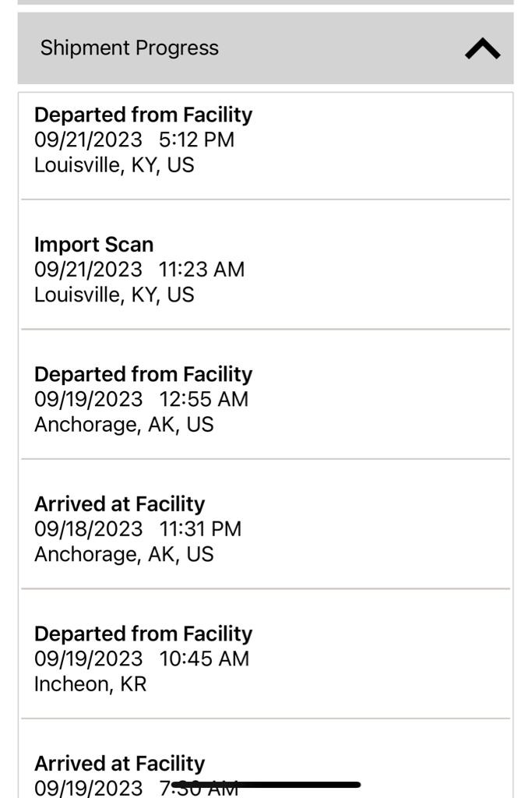The image size is (532, 798).
Task: Click Louisville, KY, US under Import Scan
Action: [x=114, y=295]
